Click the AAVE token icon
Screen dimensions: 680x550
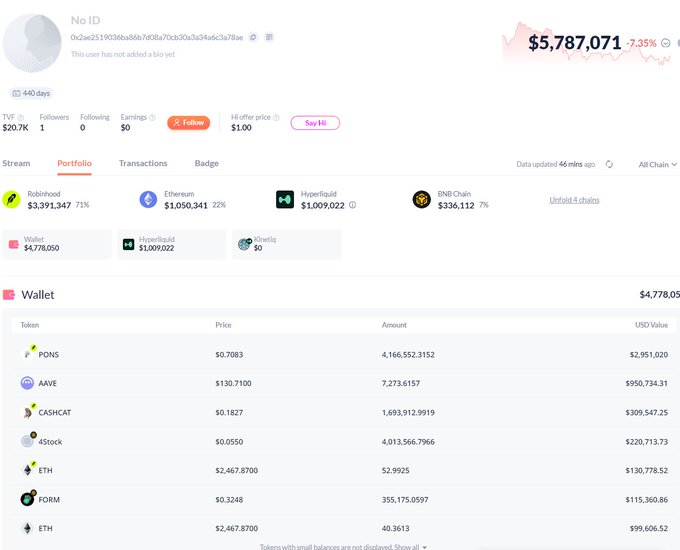tap(27, 383)
